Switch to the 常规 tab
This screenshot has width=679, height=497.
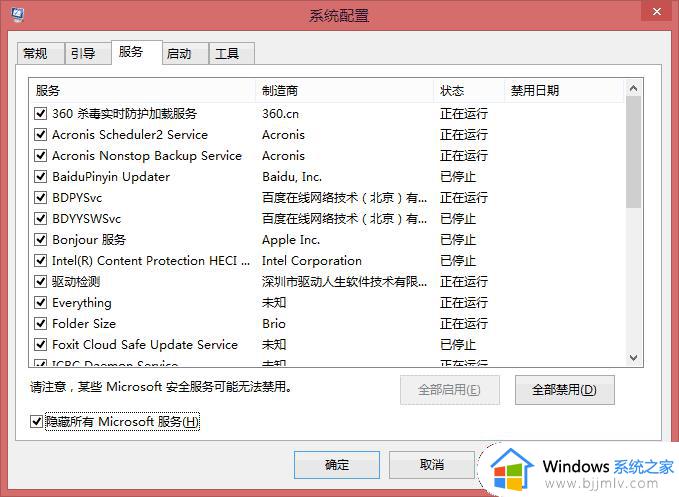[x=41, y=54]
